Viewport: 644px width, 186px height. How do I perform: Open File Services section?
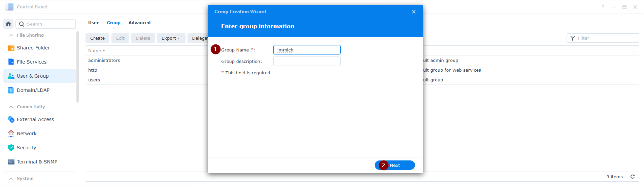(31, 62)
